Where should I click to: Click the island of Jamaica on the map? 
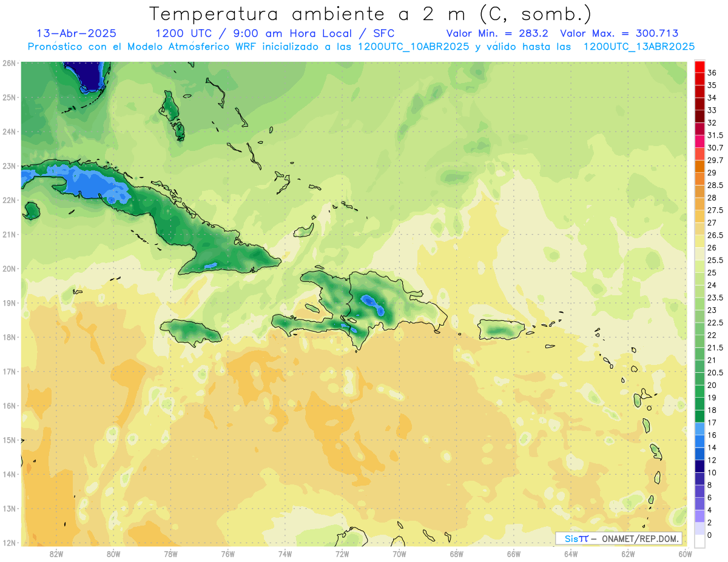point(190,332)
